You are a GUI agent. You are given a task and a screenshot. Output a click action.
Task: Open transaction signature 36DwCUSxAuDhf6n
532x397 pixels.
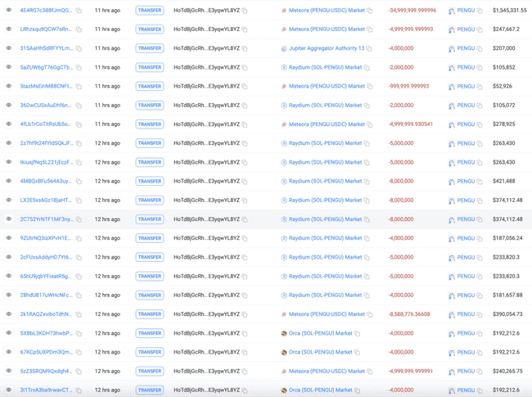pos(47,106)
